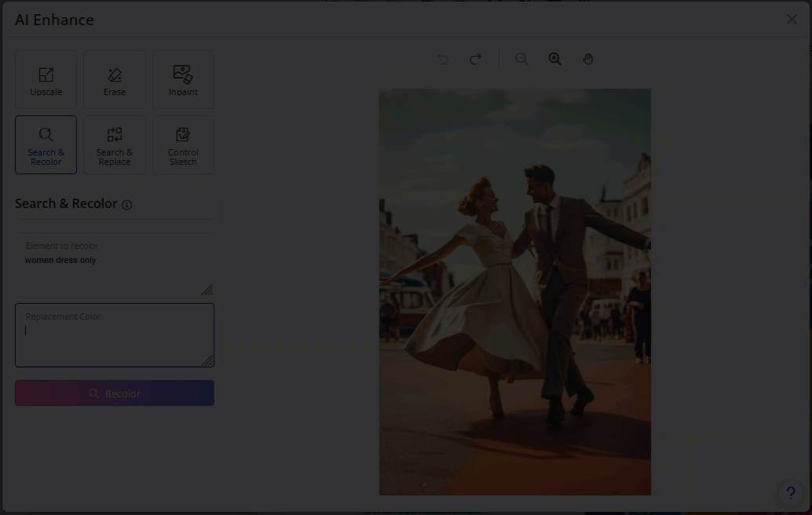Click the Recolor button
This screenshot has height=515, width=812.
pyautogui.click(x=115, y=393)
